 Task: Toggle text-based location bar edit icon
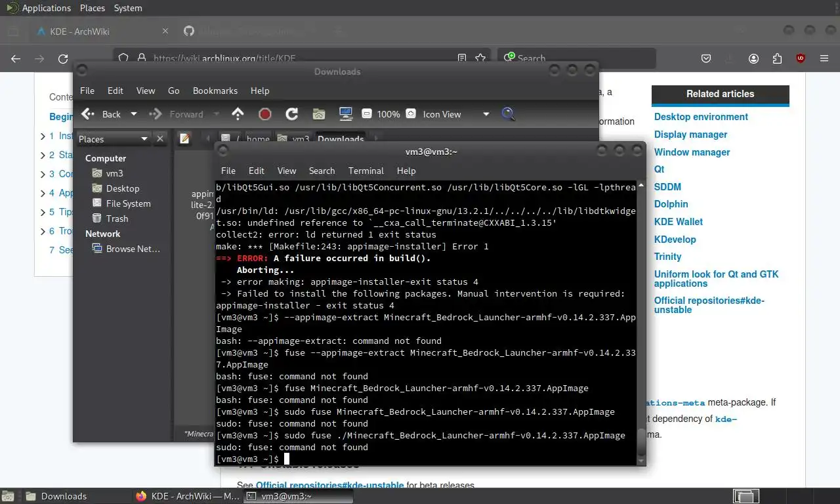point(185,139)
